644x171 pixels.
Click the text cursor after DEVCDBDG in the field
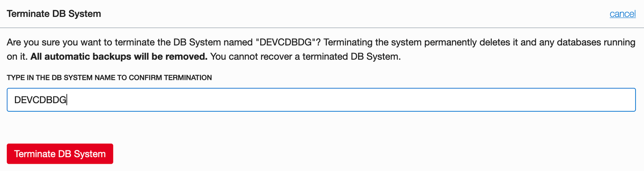coord(67,100)
